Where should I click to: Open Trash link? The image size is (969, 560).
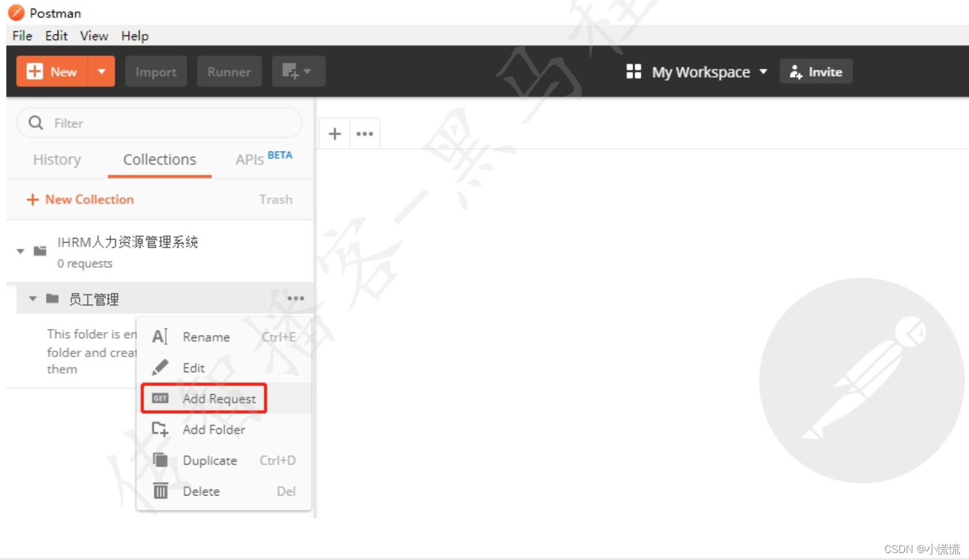[276, 199]
